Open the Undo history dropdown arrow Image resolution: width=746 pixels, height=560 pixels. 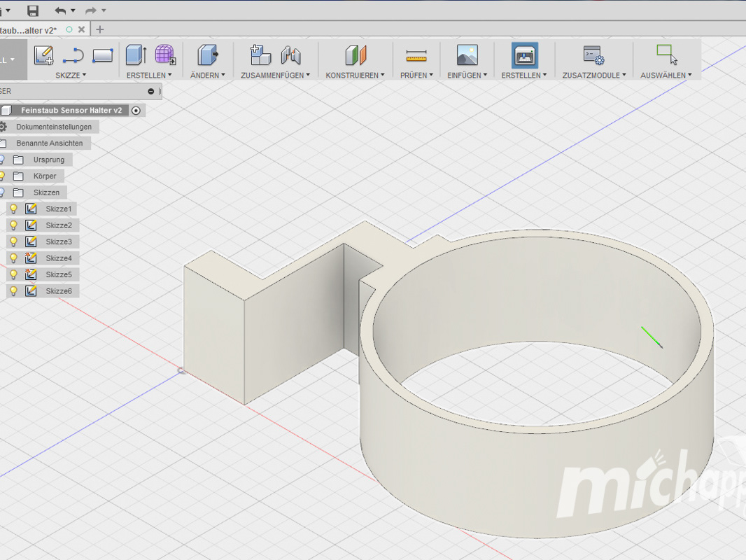coord(73,10)
